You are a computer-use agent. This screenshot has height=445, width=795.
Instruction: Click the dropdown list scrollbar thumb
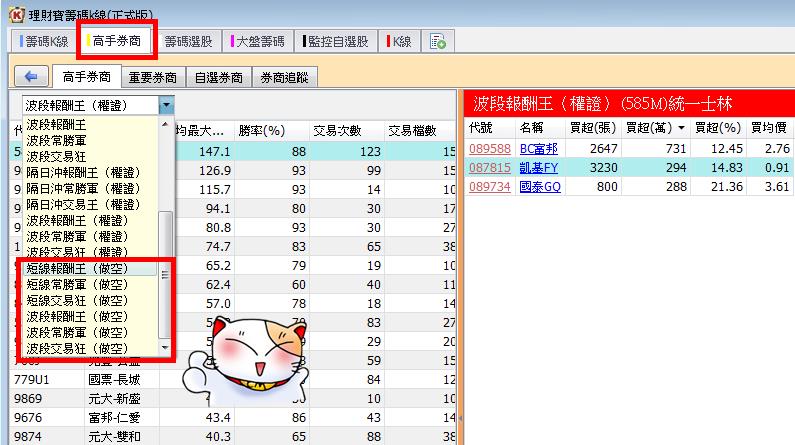click(165, 274)
